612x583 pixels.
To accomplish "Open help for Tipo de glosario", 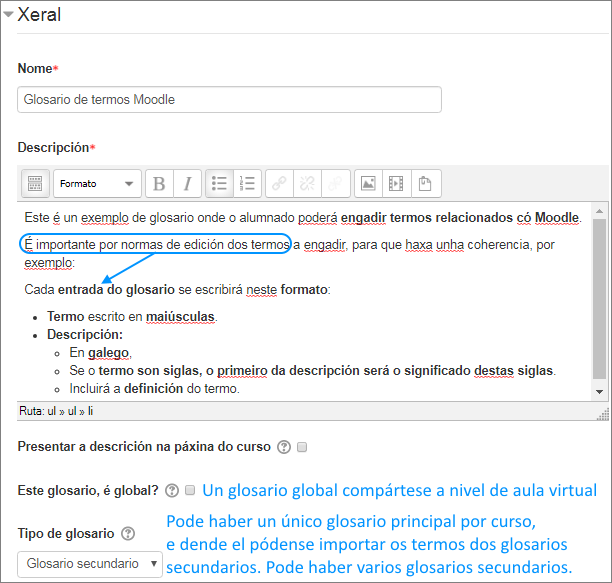I will point(128,533).
